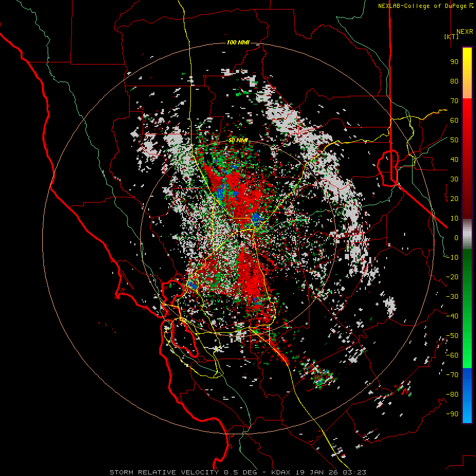This screenshot has width=476, height=476.
Task: Click the -10 value on velocity scale
Action: [452, 258]
